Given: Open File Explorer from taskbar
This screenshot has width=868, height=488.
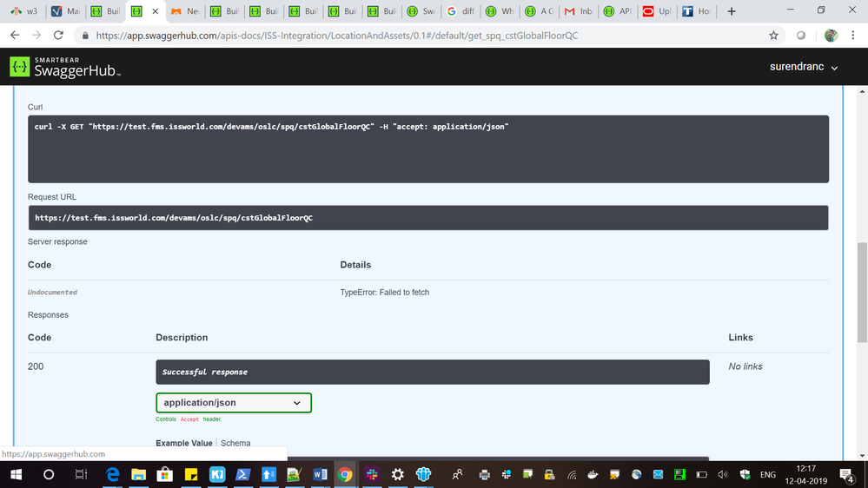Looking at the screenshot, I should 138,474.
